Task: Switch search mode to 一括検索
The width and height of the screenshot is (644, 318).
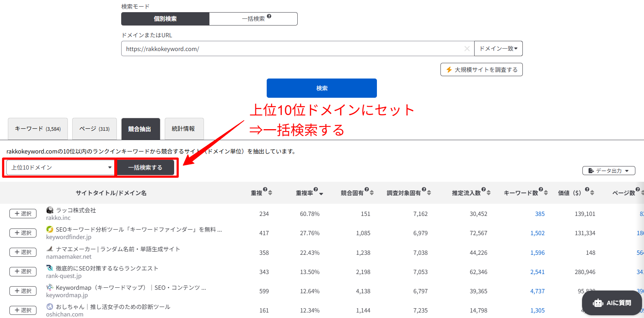Action: pyautogui.click(x=253, y=19)
